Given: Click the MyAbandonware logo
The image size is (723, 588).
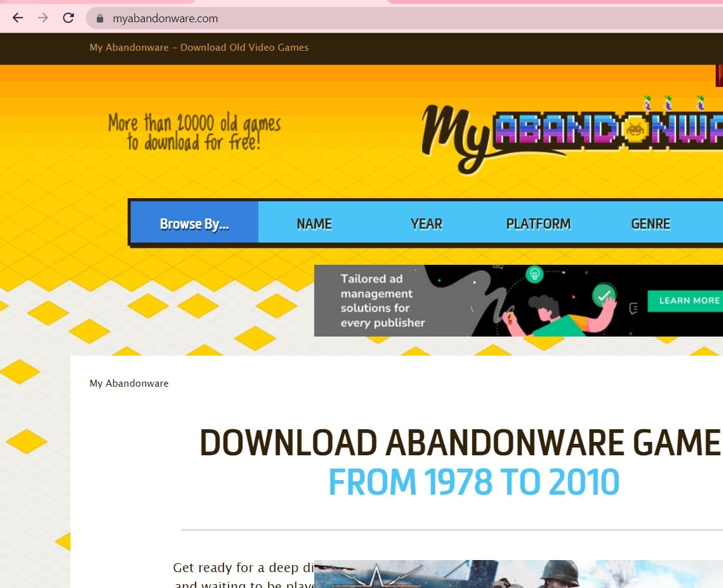Looking at the screenshot, I should click(572, 136).
